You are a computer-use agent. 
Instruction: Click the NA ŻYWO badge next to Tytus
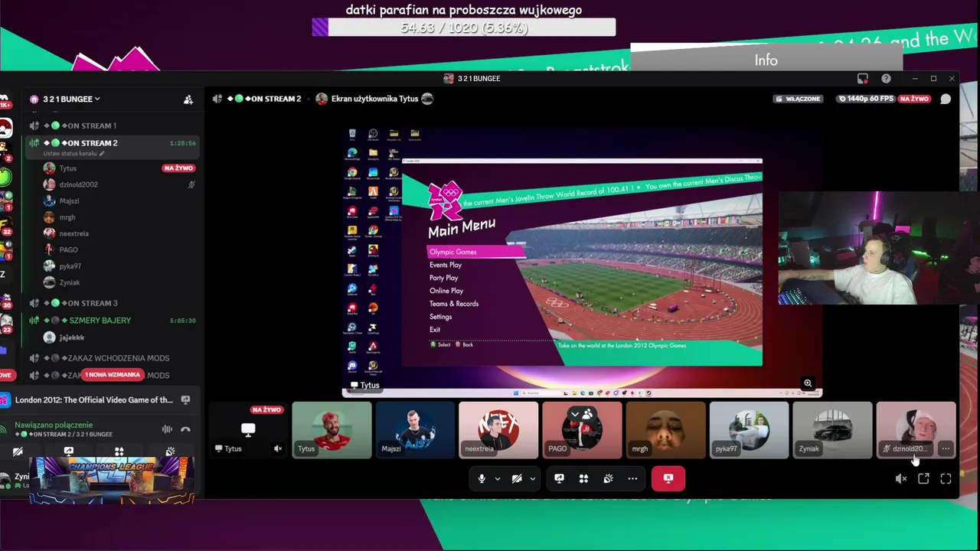click(178, 168)
